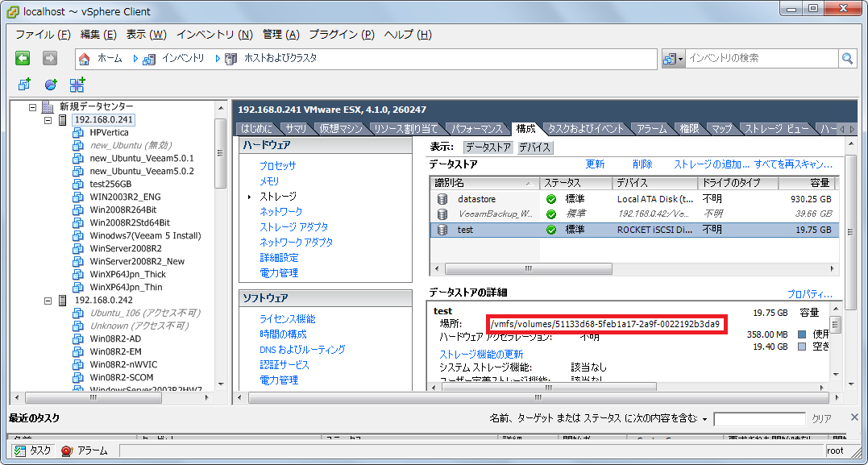The height and width of the screenshot is (465, 868).
Task: Select the Win08R2-AD virtual machine icon
Action: pyautogui.click(x=77, y=338)
